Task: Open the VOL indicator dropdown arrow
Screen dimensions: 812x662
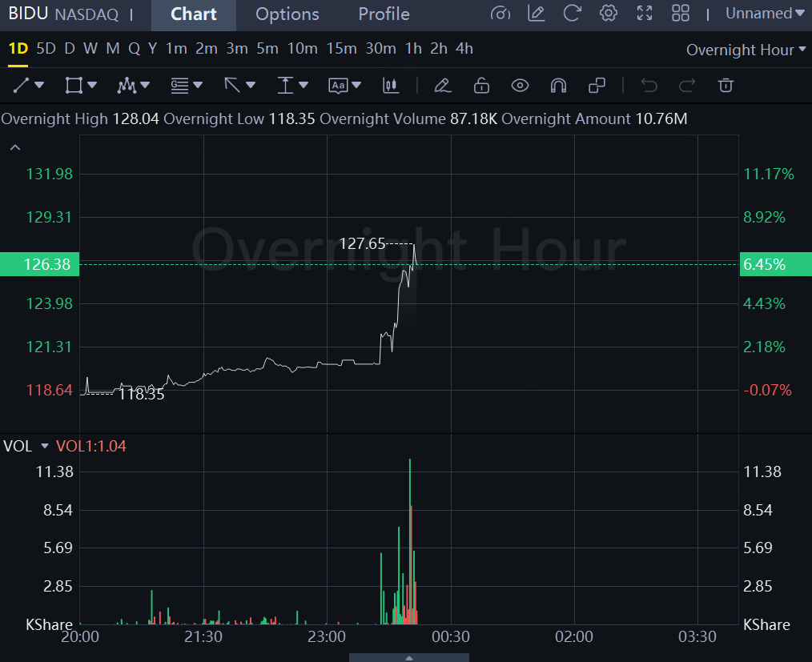Action: 45,446
